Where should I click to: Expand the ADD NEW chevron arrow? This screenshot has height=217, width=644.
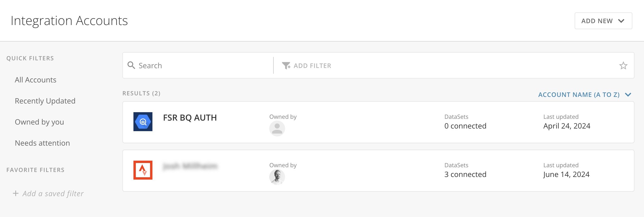[x=621, y=21]
